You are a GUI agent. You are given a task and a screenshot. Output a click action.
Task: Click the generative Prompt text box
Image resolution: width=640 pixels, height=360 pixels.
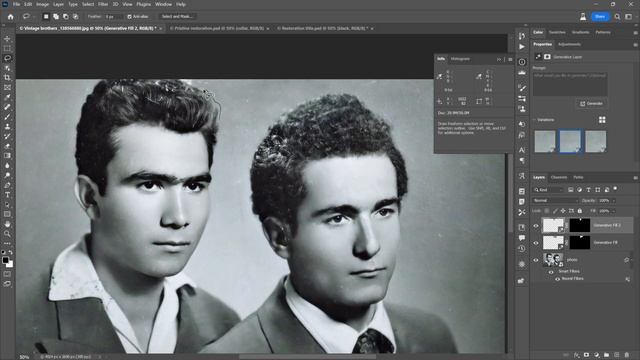(x=570, y=84)
